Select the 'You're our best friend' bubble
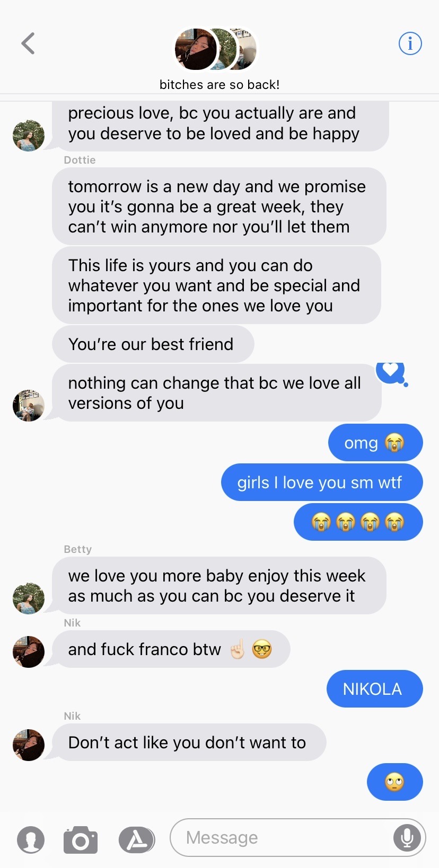Image resolution: width=439 pixels, height=868 pixels. (x=153, y=344)
